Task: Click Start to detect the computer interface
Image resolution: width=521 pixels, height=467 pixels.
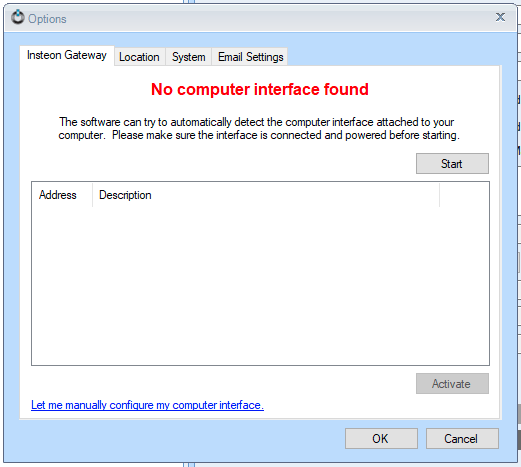Action: pos(452,164)
